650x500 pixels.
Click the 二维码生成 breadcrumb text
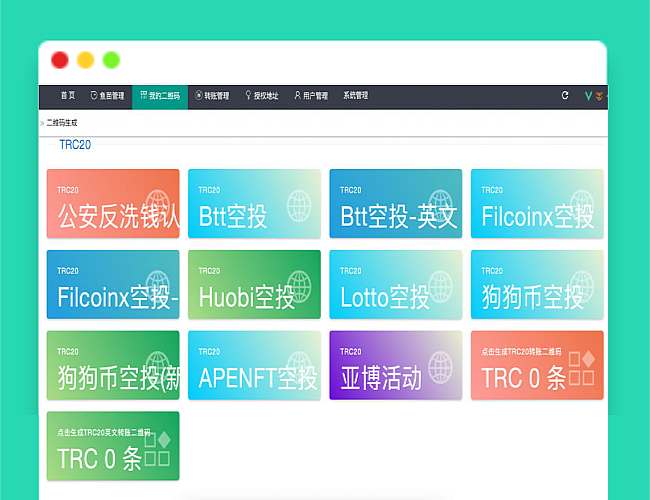tap(62, 123)
